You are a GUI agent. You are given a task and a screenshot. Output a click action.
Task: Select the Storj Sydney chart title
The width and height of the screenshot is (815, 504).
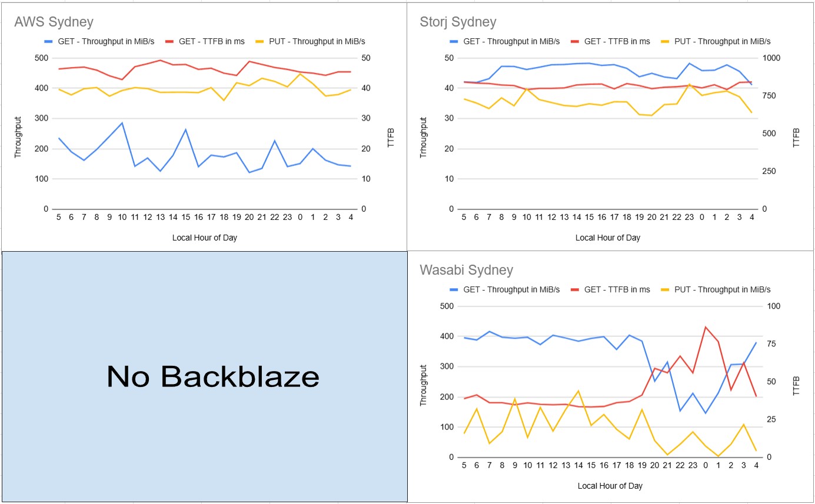coord(458,22)
